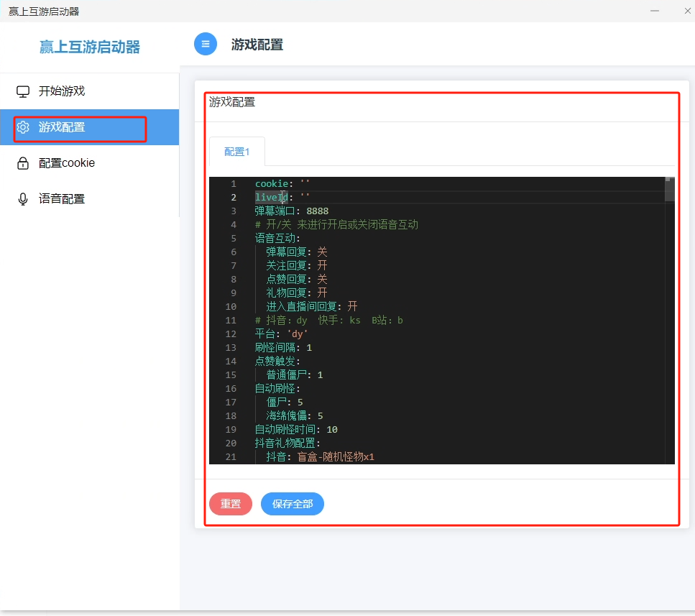The height and width of the screenshot is (616, 695).
Task: Open the 开始游戏 menu item
Action: click(x=62, y=91)
